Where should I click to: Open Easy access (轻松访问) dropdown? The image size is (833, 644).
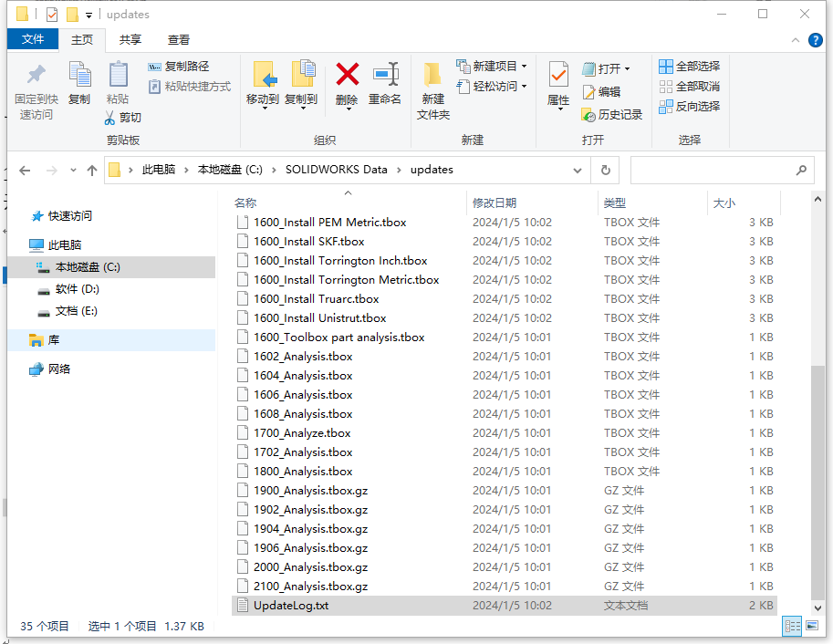point(492,86)
